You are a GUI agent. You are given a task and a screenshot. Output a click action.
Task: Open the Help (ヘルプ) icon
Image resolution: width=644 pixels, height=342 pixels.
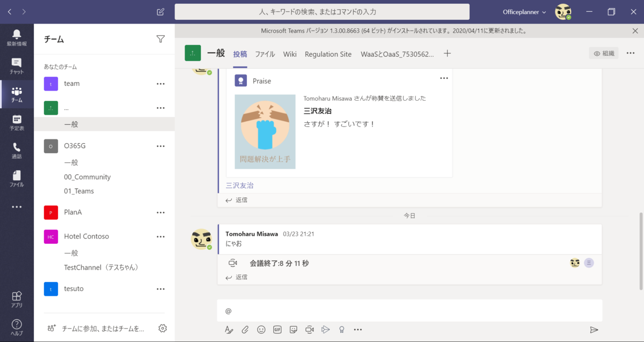17,327
